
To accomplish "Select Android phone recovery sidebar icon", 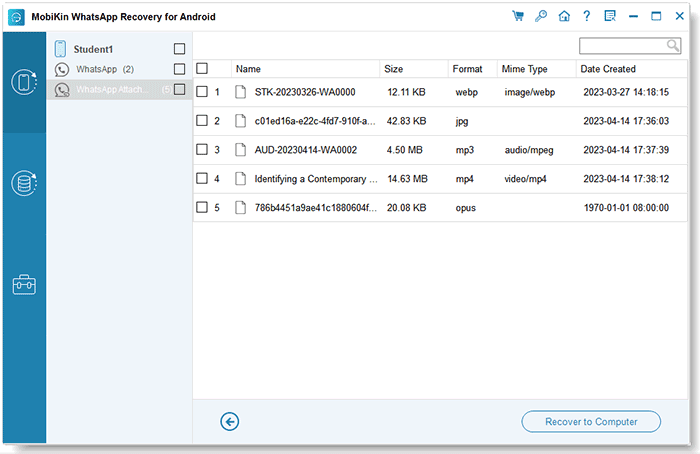I will tap(24, 82).
